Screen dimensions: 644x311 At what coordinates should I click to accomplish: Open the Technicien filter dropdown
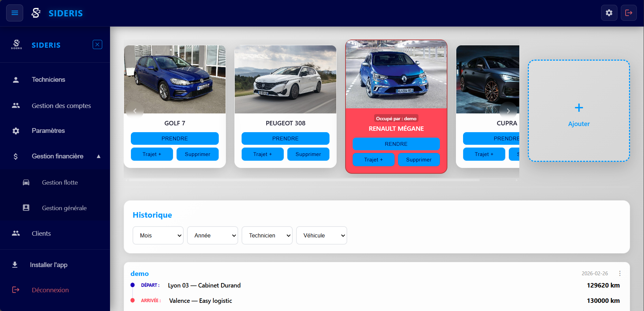tap(267, 235)
